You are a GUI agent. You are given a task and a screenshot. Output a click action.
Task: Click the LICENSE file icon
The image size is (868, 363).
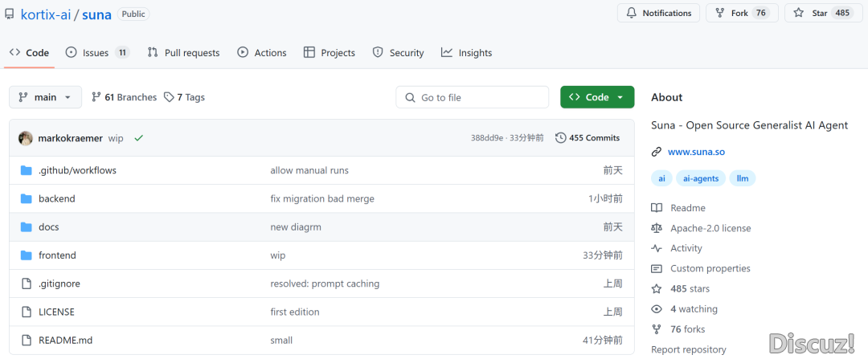[x=26, y=312]
